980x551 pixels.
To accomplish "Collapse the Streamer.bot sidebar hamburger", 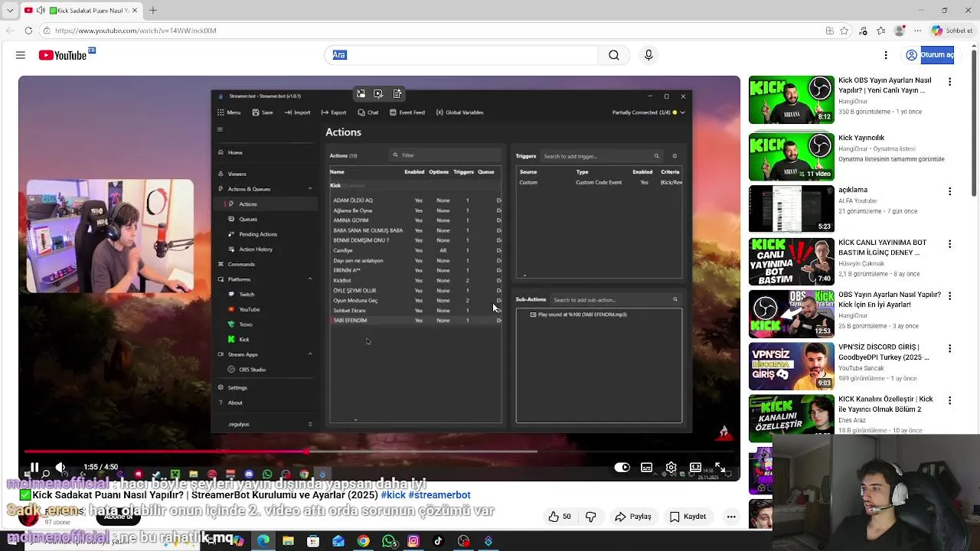I will [220, 129].
